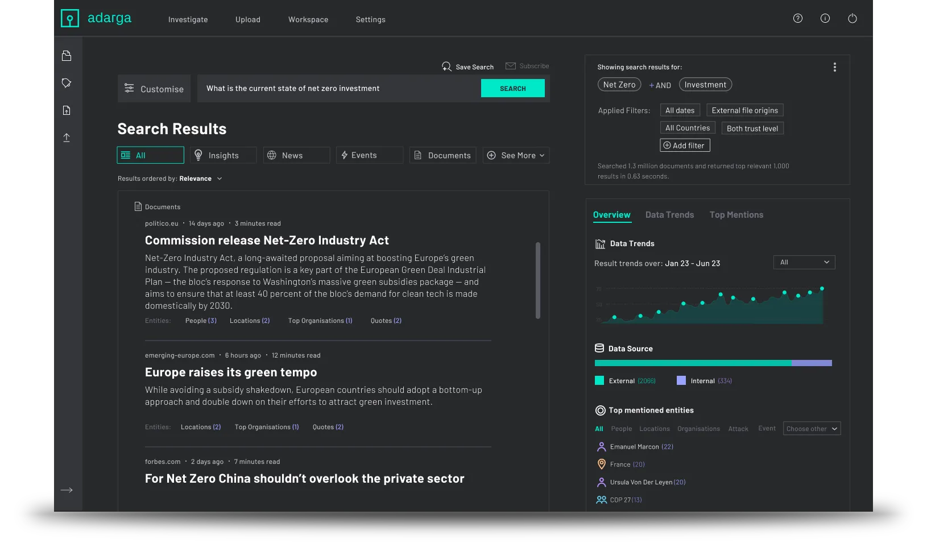Screen dimensions: 927x560
Task: Click the search query input field
Action: (x=339, y=88)
